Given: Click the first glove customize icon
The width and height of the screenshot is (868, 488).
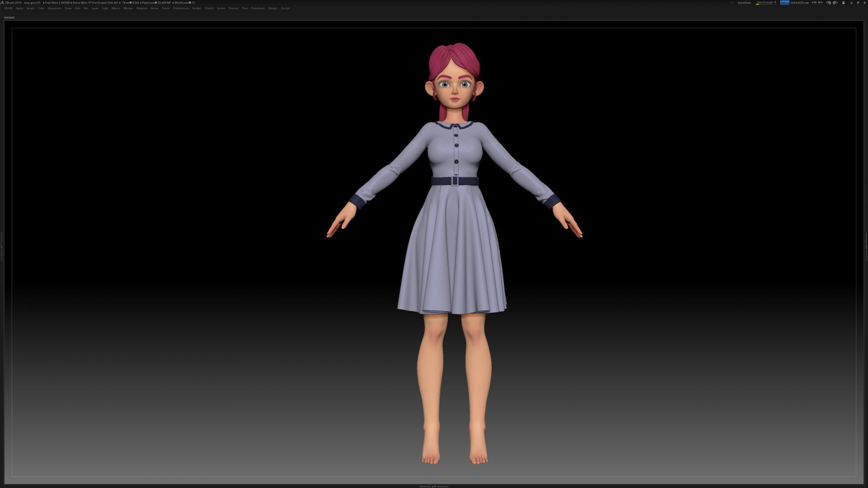Looking at the screenshot, I should pyautogui.click(x=829, y=2).
